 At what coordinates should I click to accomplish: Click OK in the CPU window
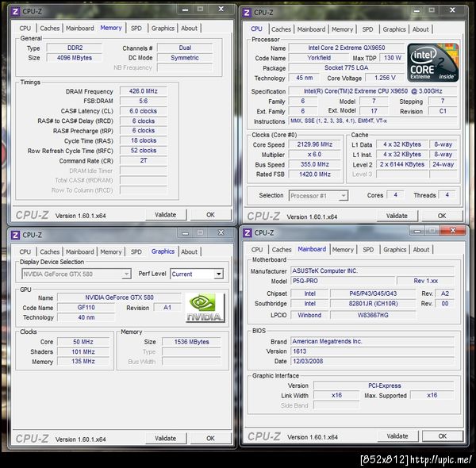point(442,216)
